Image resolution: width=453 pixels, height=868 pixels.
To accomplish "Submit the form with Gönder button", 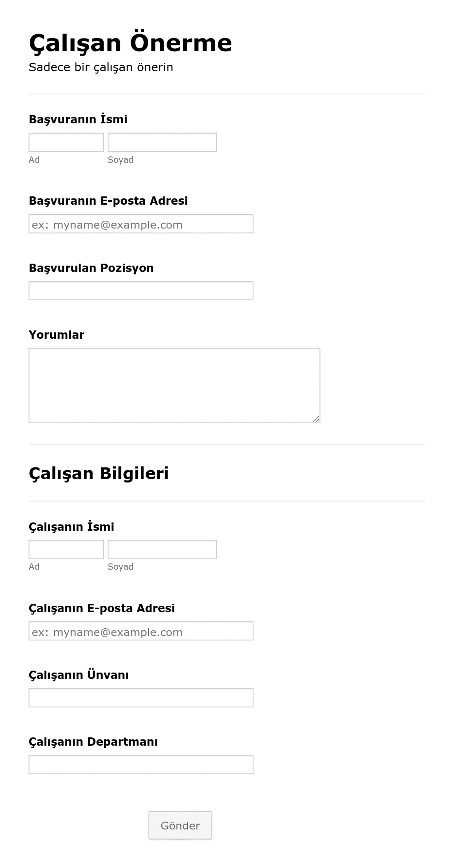I will (x=180, y=825).
